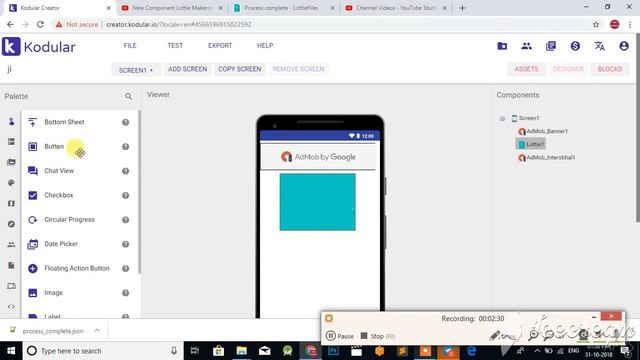The width and height of the screenshot is (640, 360).
Task: Open help for Date Picker component
Action: (125, 244)
